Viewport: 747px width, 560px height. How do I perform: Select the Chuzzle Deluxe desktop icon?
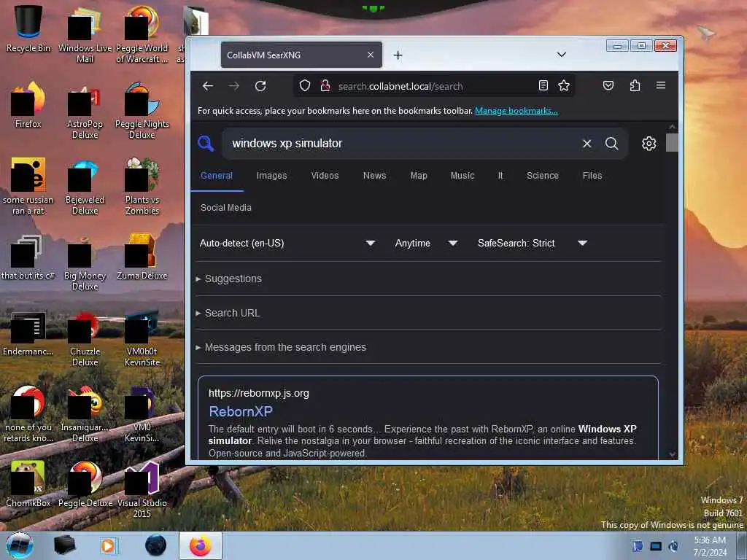85,338
